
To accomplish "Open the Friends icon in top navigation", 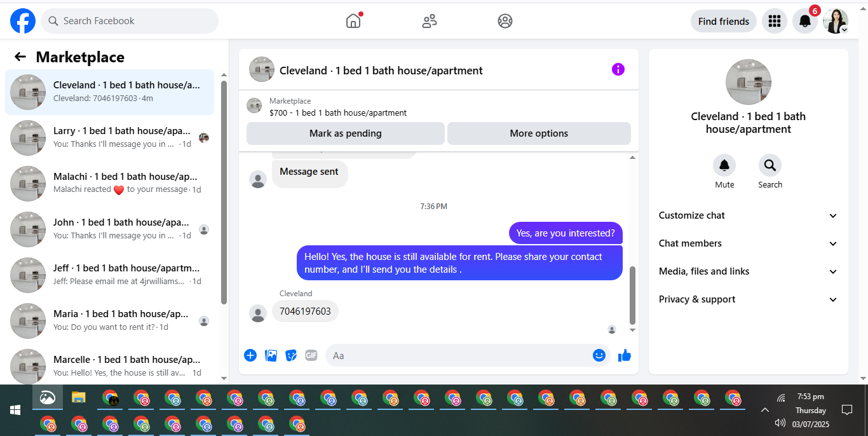I will coord(430,21).
